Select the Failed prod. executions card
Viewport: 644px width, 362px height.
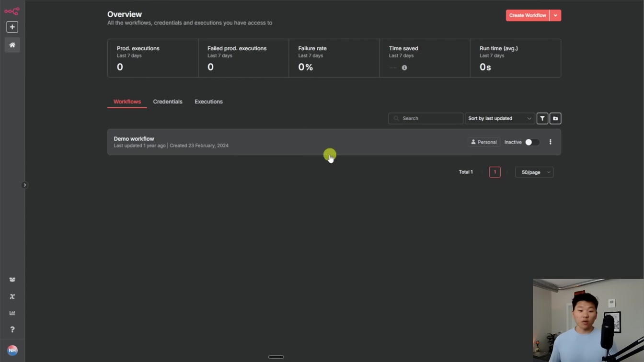(243, 58)
